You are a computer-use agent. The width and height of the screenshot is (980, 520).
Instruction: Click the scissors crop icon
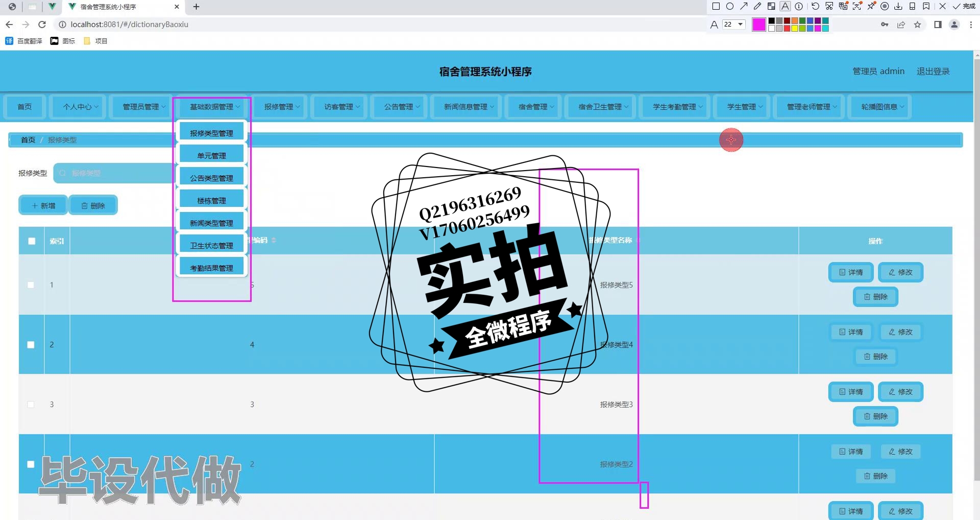pos(829,7)
